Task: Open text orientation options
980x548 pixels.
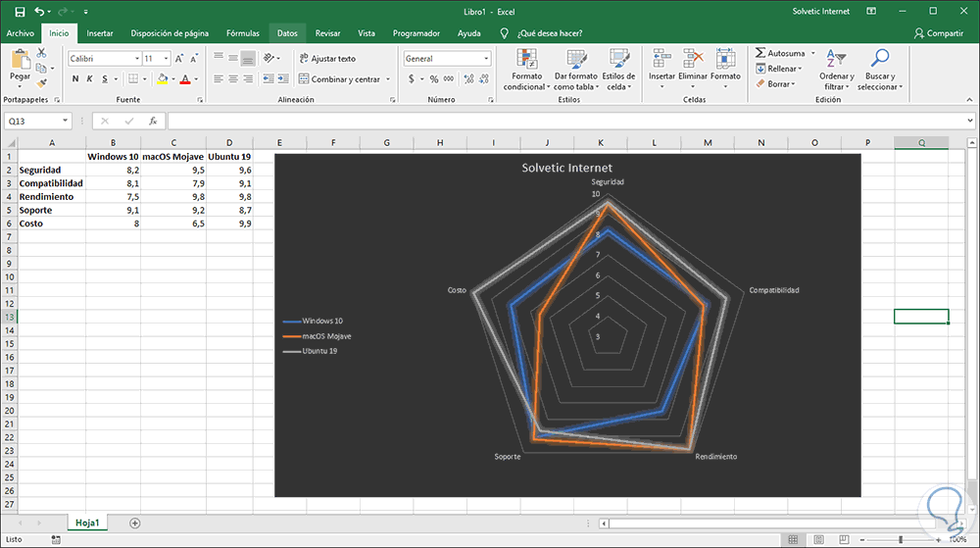Action: (x=271, y=58)
